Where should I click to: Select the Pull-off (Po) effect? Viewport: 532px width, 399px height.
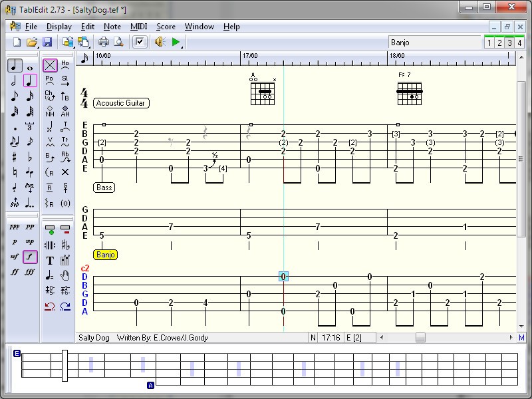pyautogui.click(x=49, y=80)
